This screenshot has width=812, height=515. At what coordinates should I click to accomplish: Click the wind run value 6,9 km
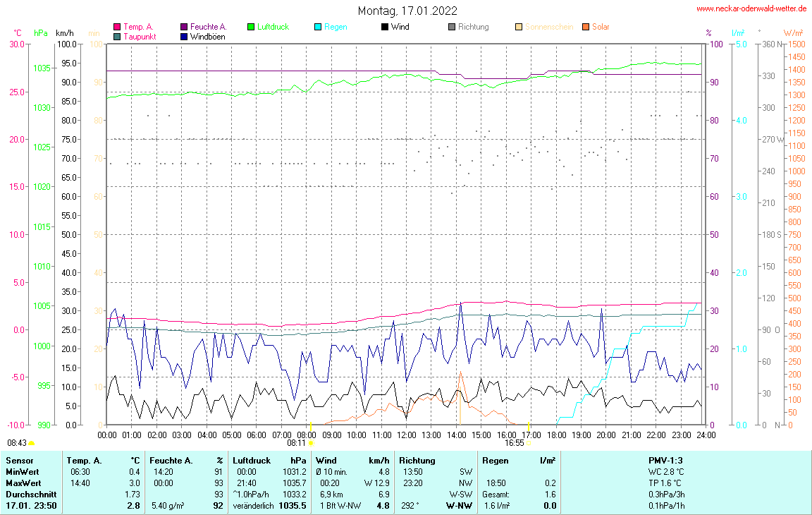(331, 495)
